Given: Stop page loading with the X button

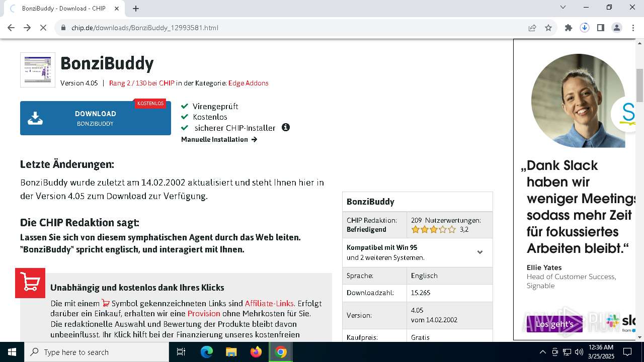Looking at the screenshot, I should click(x=43, y=28).
